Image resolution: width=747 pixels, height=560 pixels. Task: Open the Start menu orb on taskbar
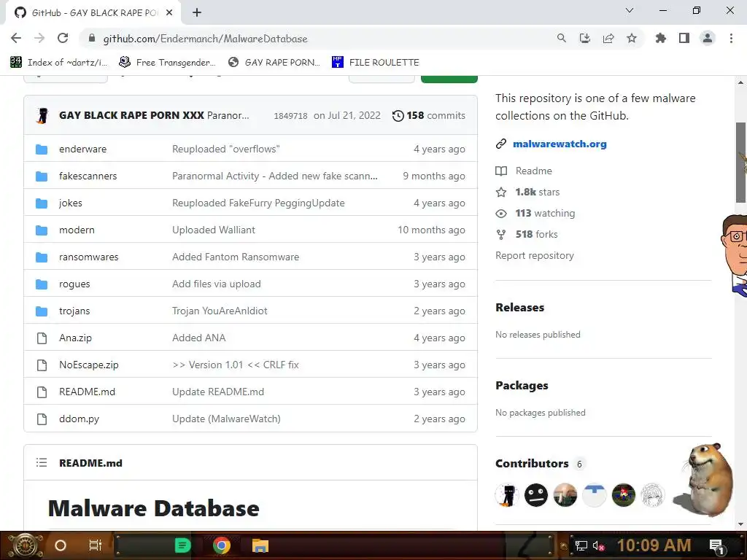(26, 545)
